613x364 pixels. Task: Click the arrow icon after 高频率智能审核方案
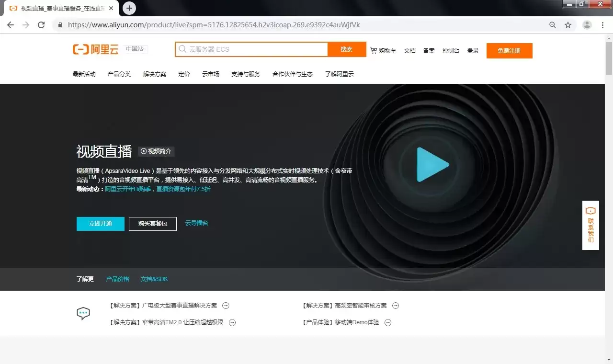(x=396, y=306)
